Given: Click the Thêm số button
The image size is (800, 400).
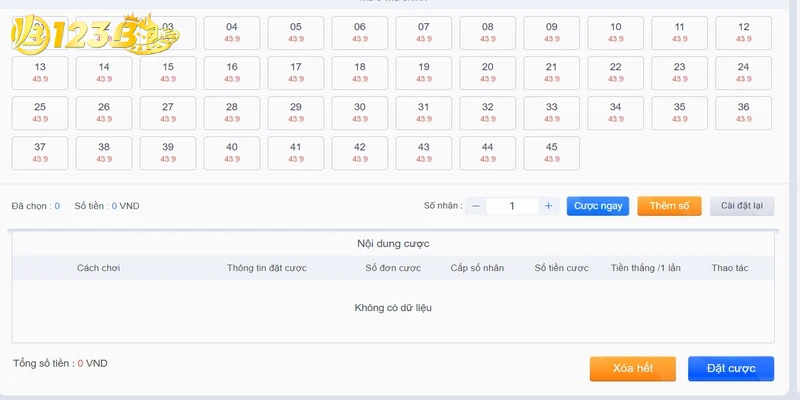Looking at the screenshot, I should [669, 206].
